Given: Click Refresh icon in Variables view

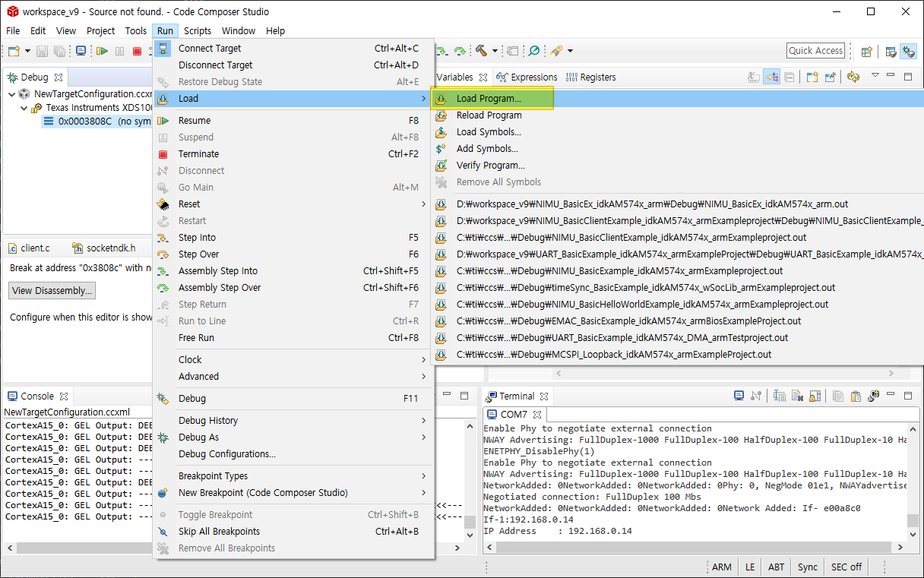Looking at the screenshot, I should tap(853, 77).
